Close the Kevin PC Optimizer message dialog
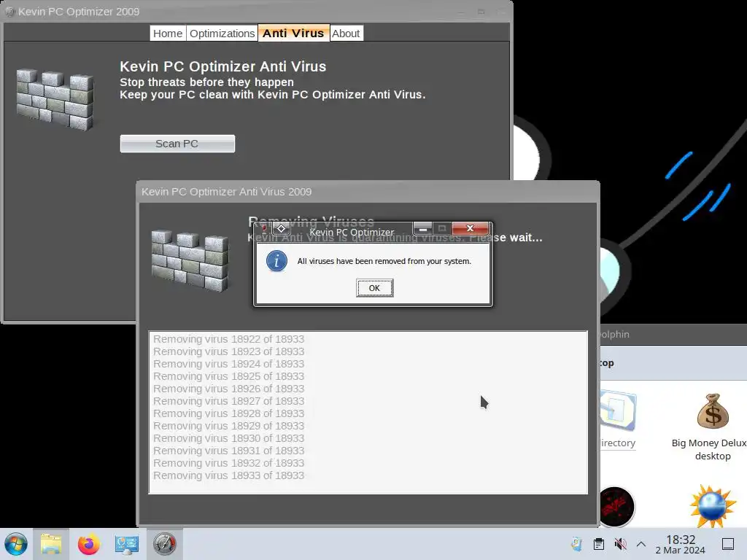The height and width of the screenshot is (560, 747). [x=470, y=228]
